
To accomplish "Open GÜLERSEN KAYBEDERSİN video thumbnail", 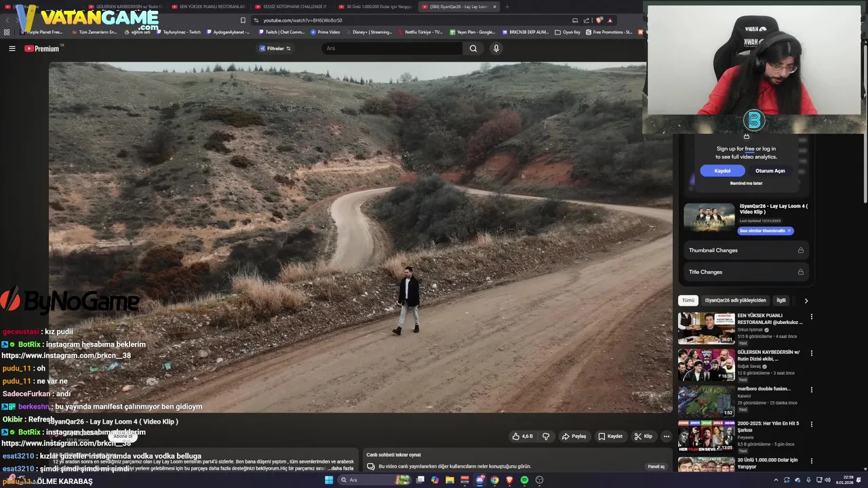I will pyautogui.click(x=706, y=365).
